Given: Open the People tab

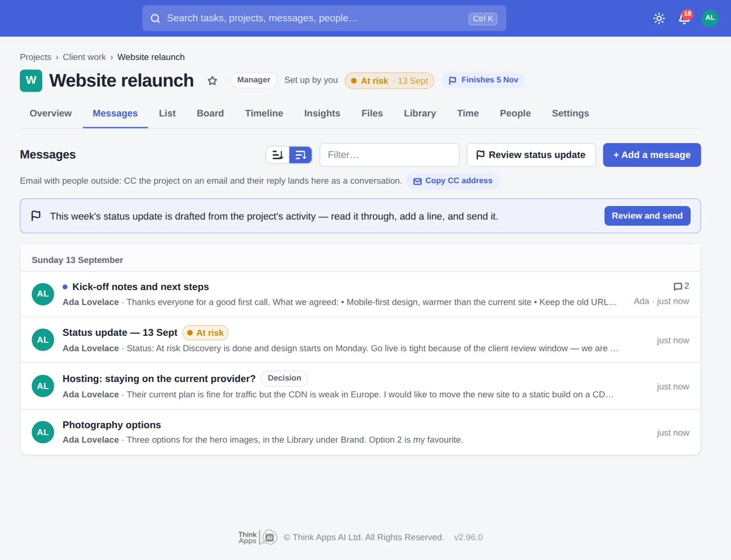Looking at the screenshot, I should pyautogui.click(x=515, y=113).
